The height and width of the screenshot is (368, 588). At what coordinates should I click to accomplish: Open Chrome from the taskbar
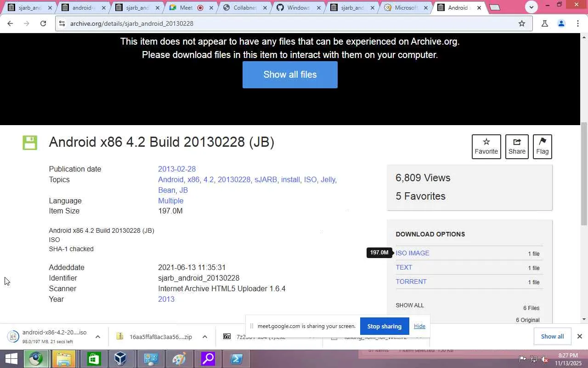coord(36,359)
